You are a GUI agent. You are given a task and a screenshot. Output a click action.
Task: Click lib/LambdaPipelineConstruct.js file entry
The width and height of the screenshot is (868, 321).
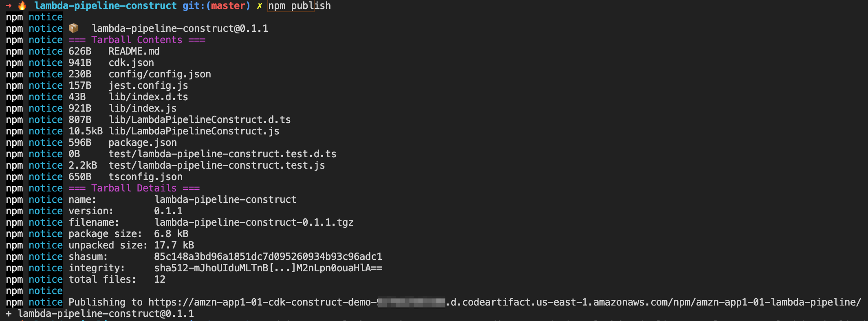click(194, 131)
